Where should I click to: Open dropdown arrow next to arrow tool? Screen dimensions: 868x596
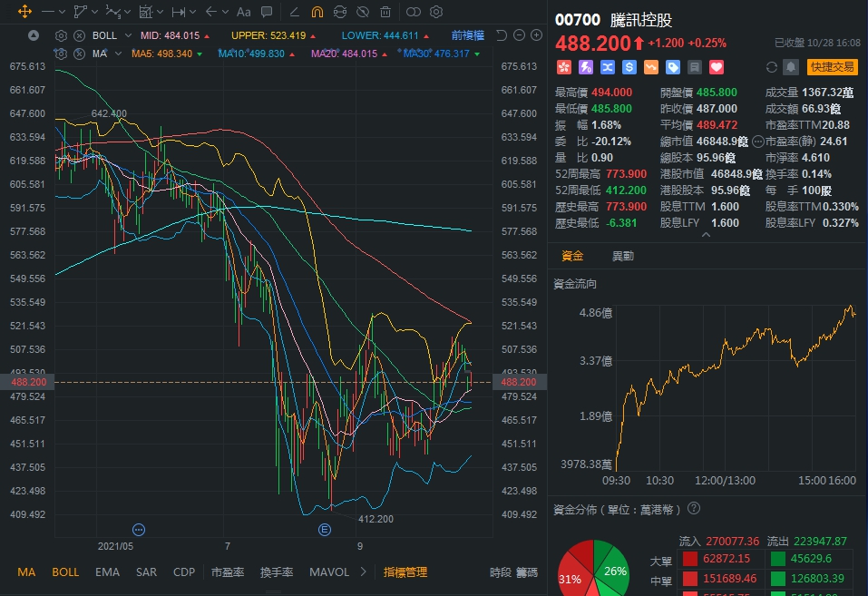[x=225, y=12]
